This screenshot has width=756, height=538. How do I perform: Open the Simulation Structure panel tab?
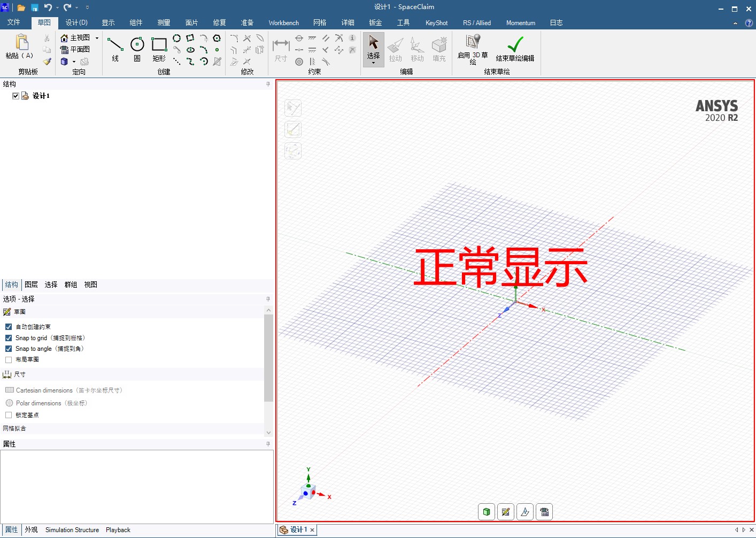[72, 530]
